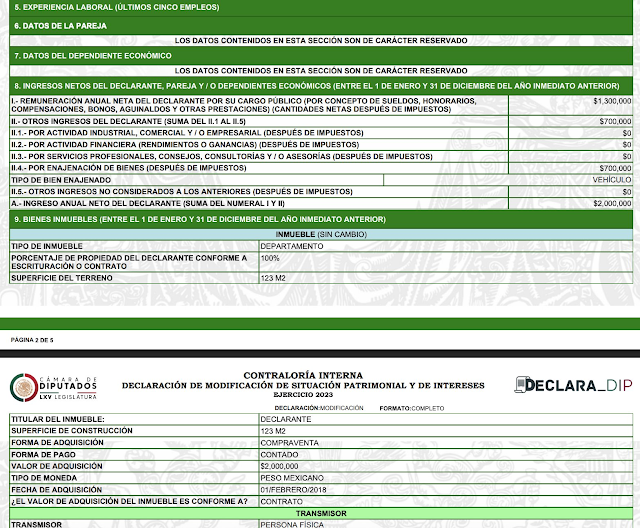Click 'II.3.- POR SERVICIOS PROFESIONALES' label
The width and height of the screenshot is (640, 528).
(x=222, y=157)
